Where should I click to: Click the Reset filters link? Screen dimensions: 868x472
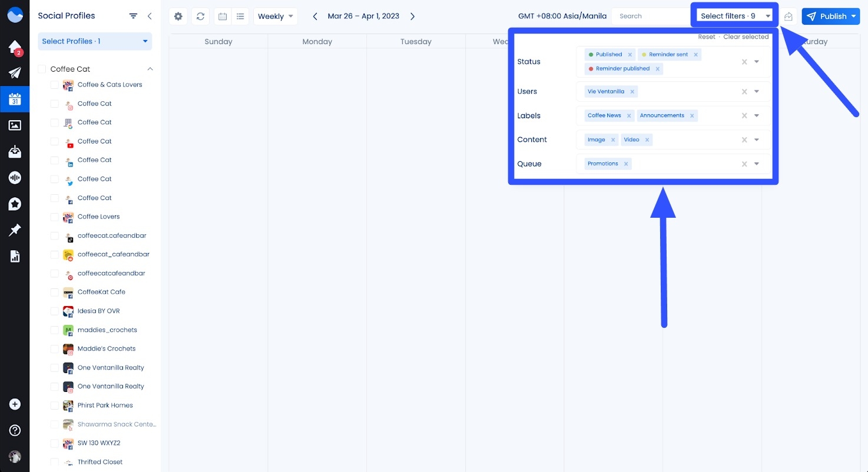click(706, 36)
